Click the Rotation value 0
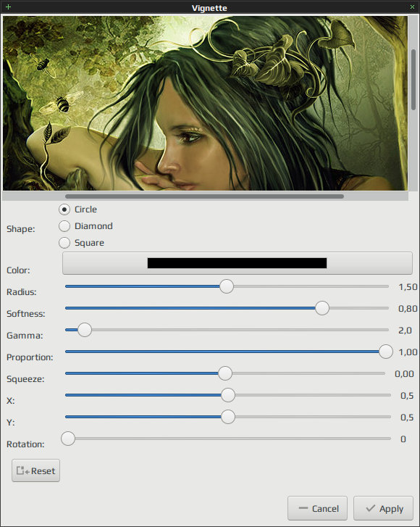This screenshot has width=420, height=527. (x=403, y=439)
